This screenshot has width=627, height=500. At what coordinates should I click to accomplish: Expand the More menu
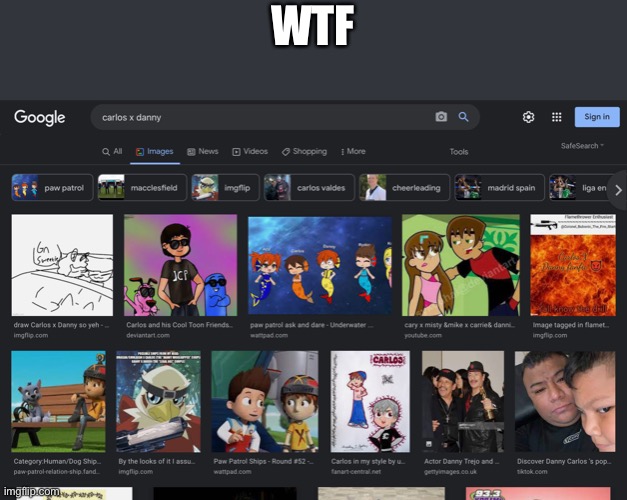pyautogui.click(x=353, y=152)
